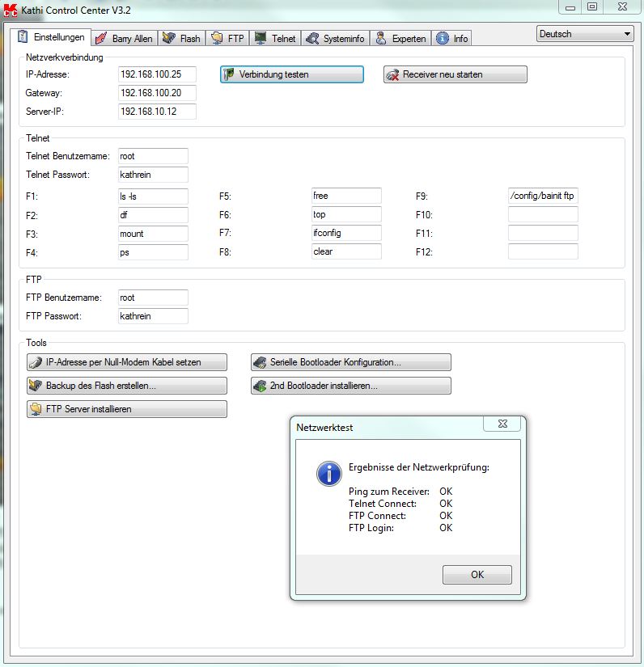Click the FTP Server installieren icon
The width and height of the screenshot is (644, 667).
click(36, 409)
